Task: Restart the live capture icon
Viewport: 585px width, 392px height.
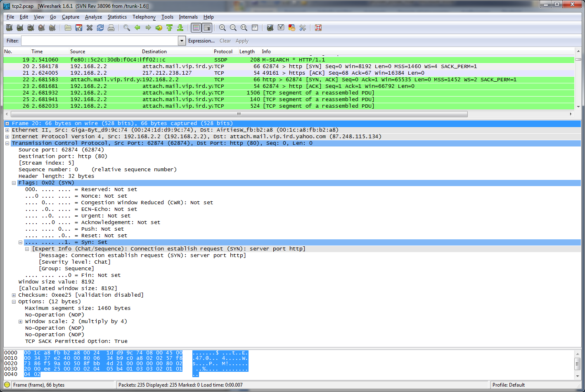Action: tap(52, 28)
